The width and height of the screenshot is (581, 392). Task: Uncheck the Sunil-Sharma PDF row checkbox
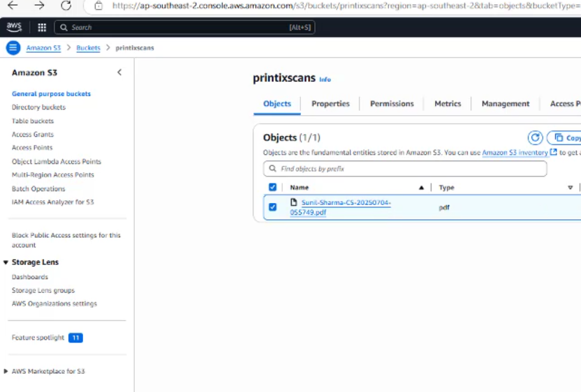(272, 207)
